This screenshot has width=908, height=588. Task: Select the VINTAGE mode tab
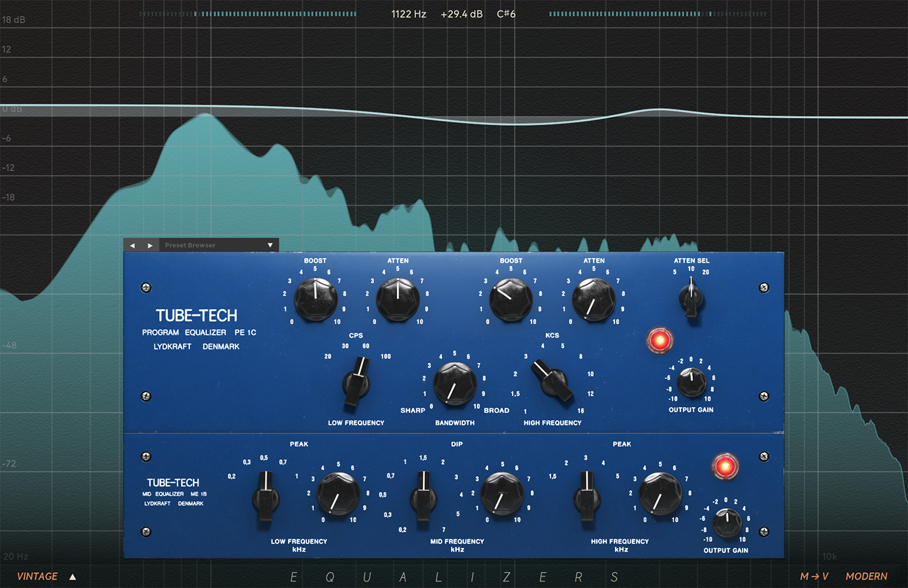click(38, 577)
